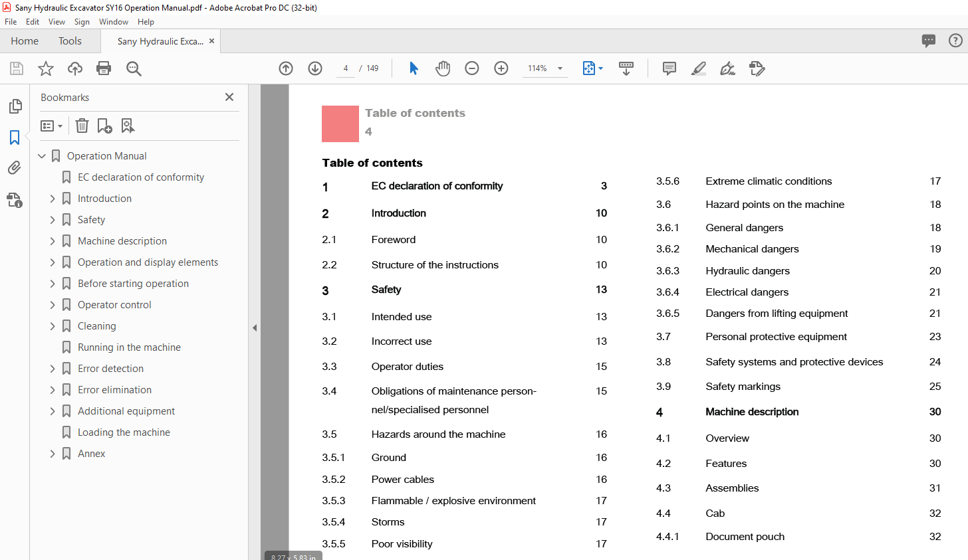Image resolution: width=968 pixels, height=560 pixels.
Task: Switch to the Tools tab
Action: 70,41
